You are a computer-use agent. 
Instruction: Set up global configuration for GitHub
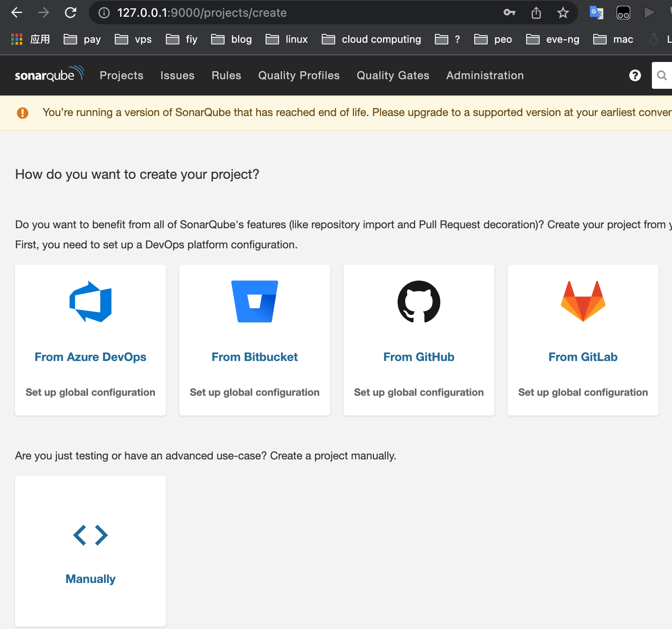click(x=419, y=392)
